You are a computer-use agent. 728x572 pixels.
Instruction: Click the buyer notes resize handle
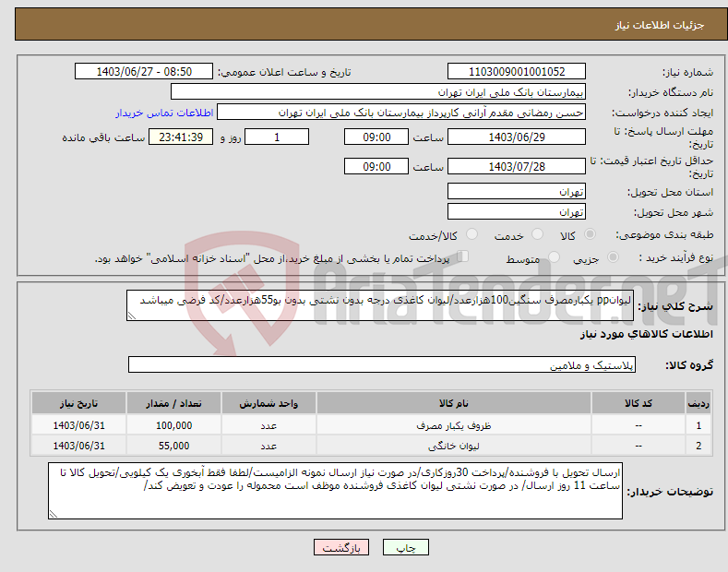(x=54, y=514)
